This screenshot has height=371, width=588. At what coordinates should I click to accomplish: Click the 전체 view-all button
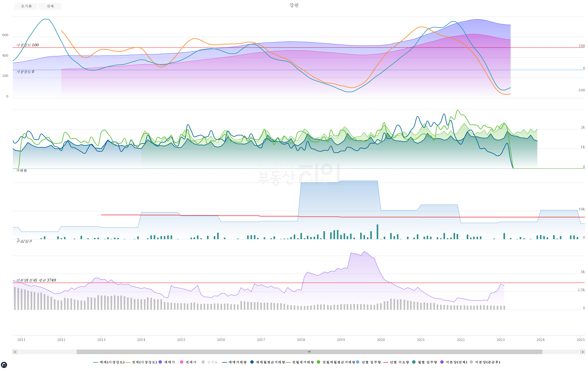pos(50,6)
